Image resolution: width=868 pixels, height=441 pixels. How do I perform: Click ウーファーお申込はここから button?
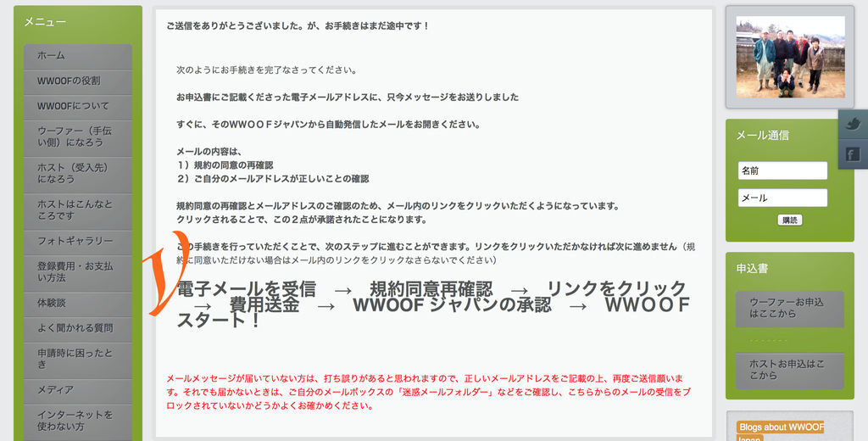click(789, 308)
